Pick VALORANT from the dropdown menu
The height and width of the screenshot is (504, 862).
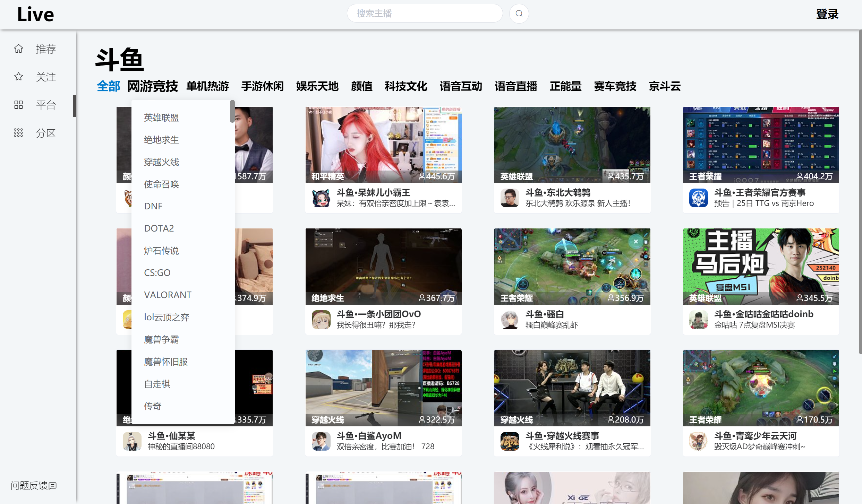pos(168,295)
